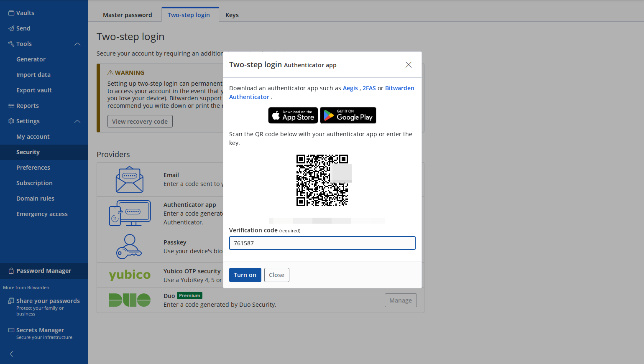Open the Keys tab
The height and width of the screenshot is (364, 644).
click(232, 15)
